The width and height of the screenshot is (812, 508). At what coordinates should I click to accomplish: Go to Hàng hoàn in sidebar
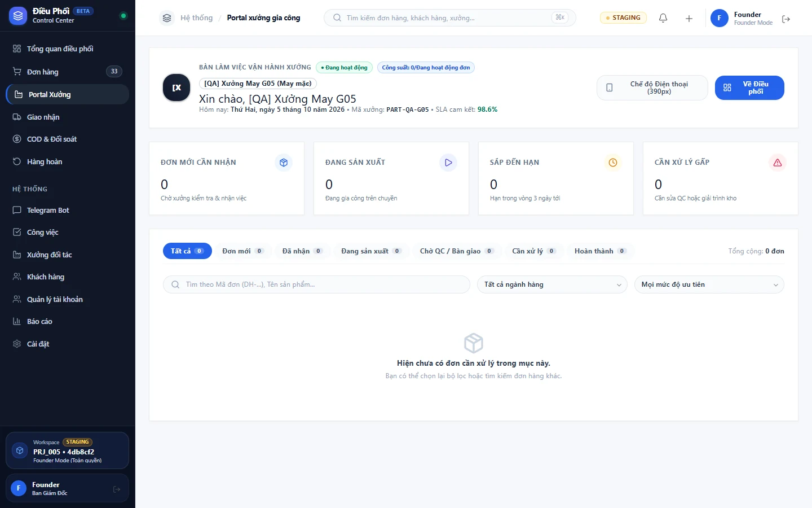point(68,162)
